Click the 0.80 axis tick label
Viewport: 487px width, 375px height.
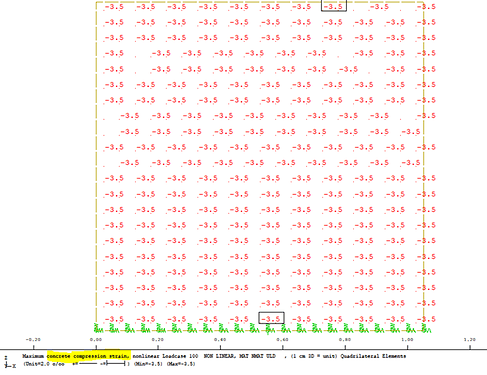[x=345, y=339]
